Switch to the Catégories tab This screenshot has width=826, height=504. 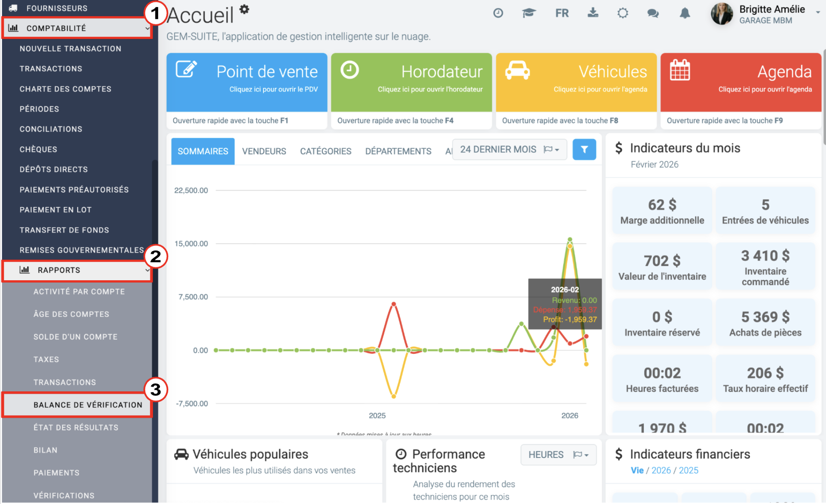click(x=326, y=151)
